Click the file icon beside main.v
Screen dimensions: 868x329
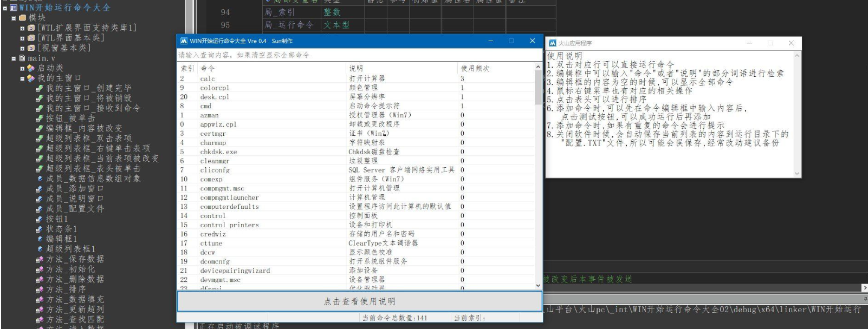[x=22, y=58]
